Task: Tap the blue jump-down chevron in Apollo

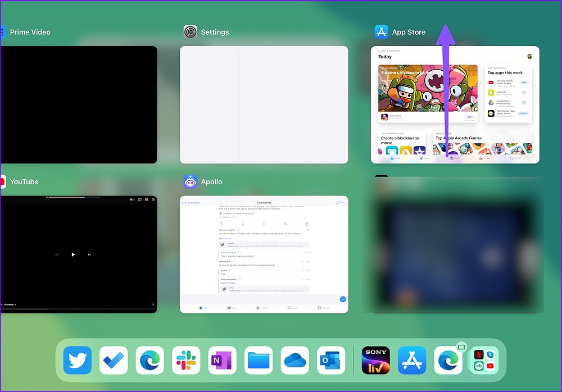Action: (x=343, y=299)
